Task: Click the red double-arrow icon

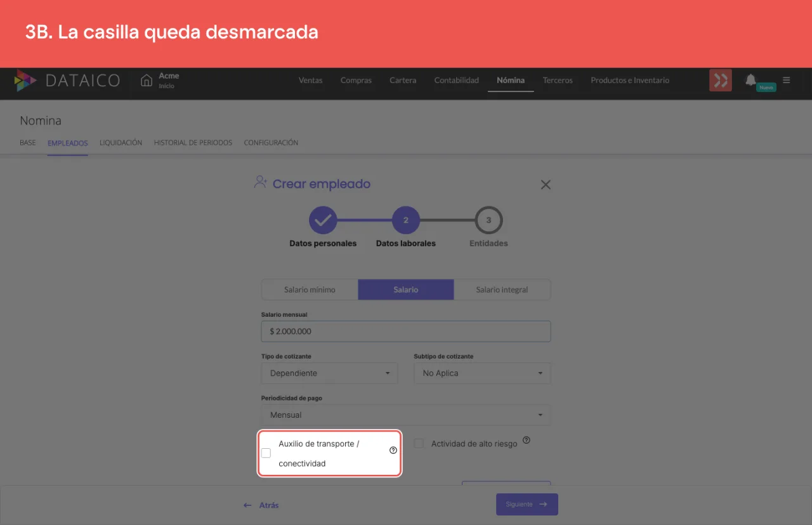Action: pyautogui.click(x=721, y=81)
